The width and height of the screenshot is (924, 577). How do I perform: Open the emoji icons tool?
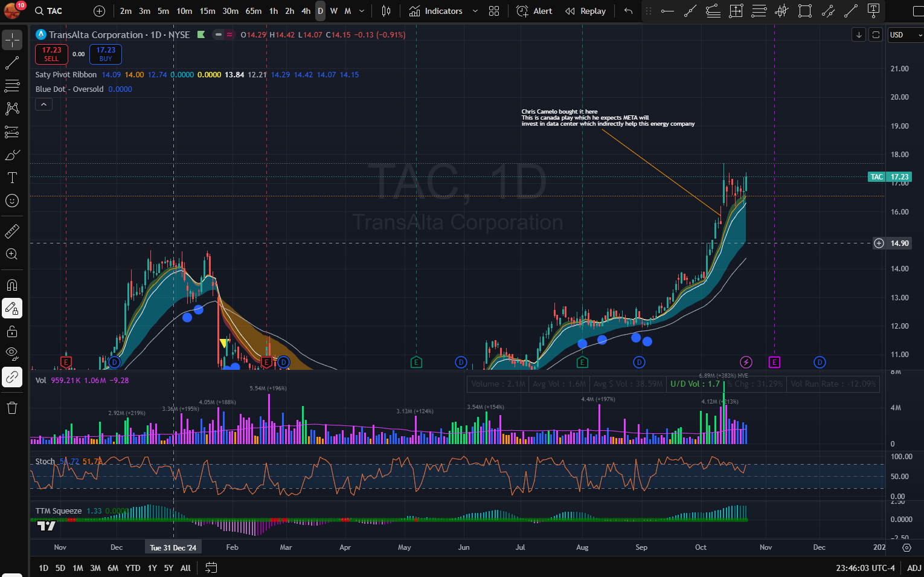point(12,201)
